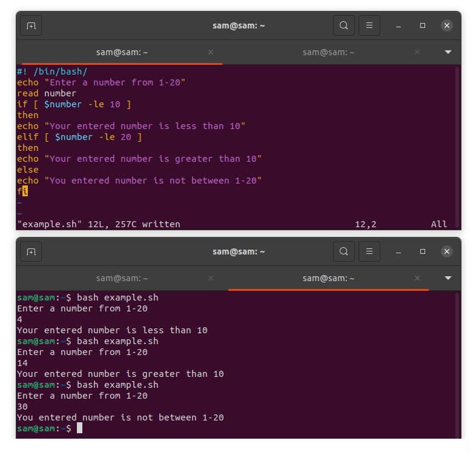476x452 pixels.
Task: Expand tab list dropdown in bottom terminal
Action: pos(448,278)
